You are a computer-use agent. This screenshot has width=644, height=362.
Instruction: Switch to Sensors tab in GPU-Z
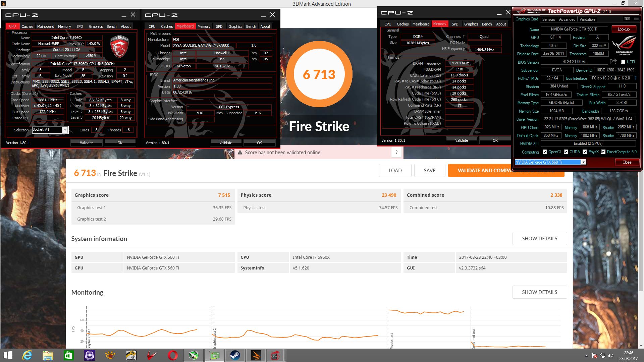[548, 19]
